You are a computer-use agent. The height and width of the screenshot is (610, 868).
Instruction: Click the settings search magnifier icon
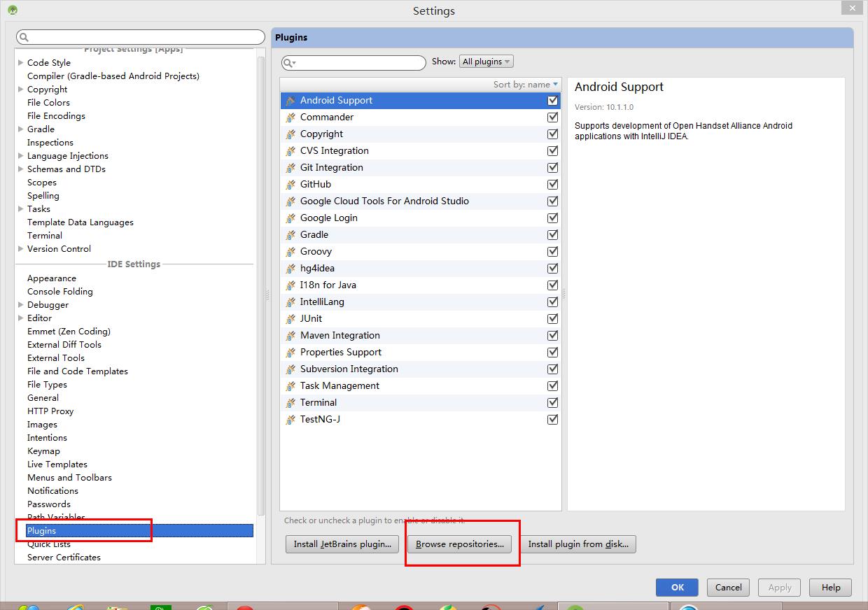click(24, 37)
